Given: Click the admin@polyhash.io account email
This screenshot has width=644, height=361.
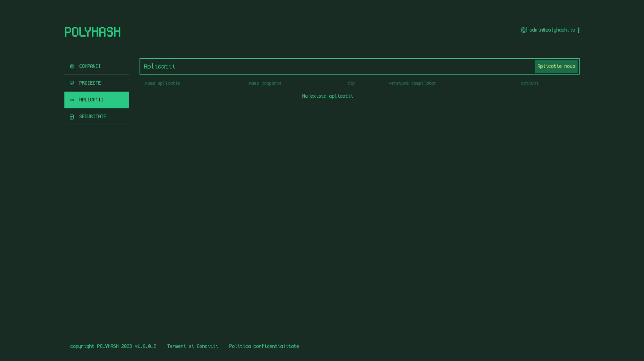Looking at the screenshot, I should [552, 30].
